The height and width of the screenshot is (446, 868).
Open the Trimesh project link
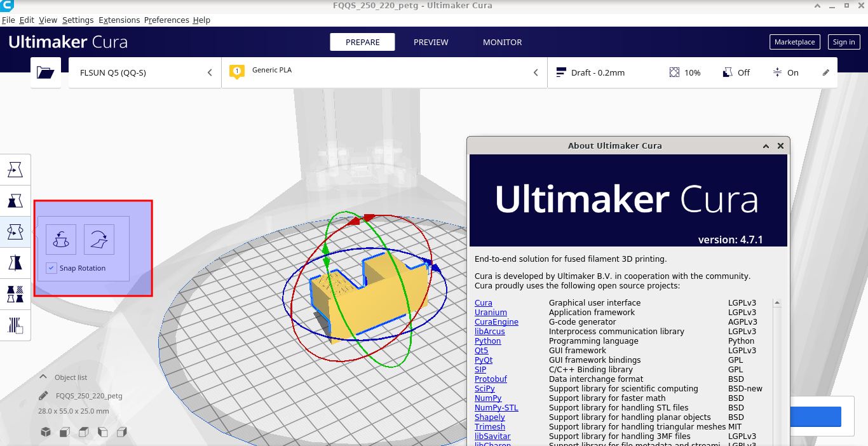490,427
